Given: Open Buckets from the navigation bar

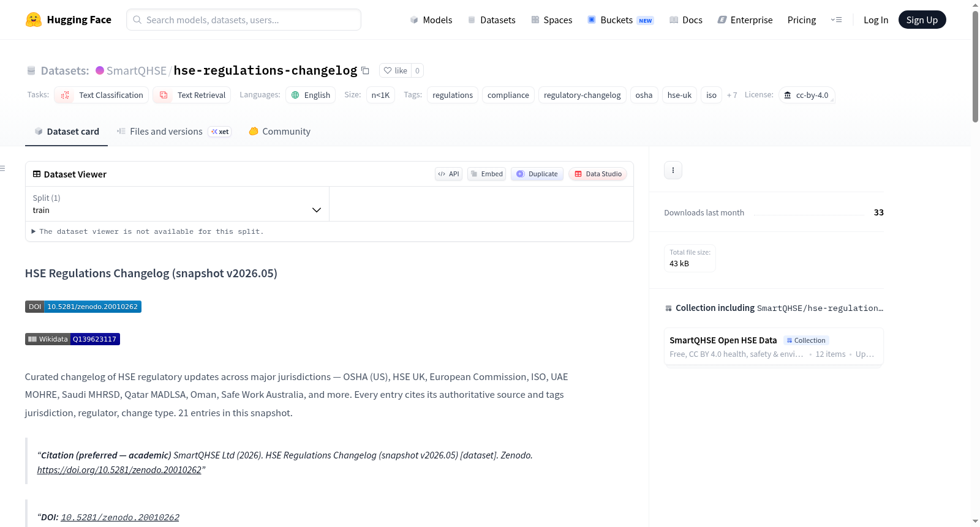Looking at the screenshot, I should point(620,20).
